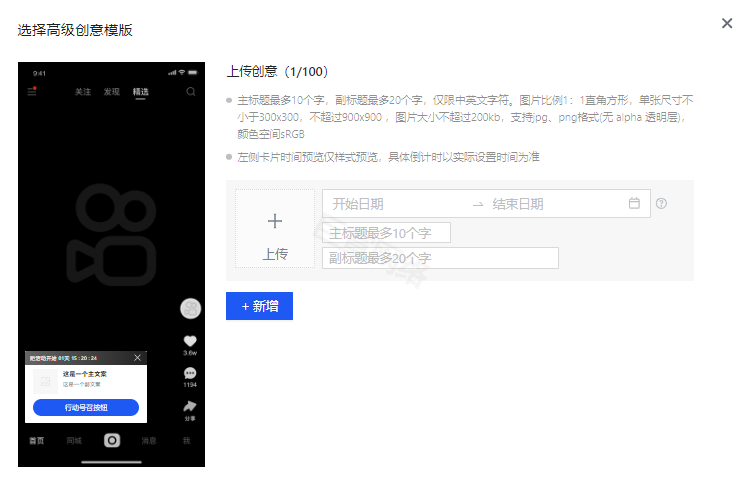
Task: Click the 副标题最多20个字 input field
Action: pyautogui.click(x=440, y=258)
